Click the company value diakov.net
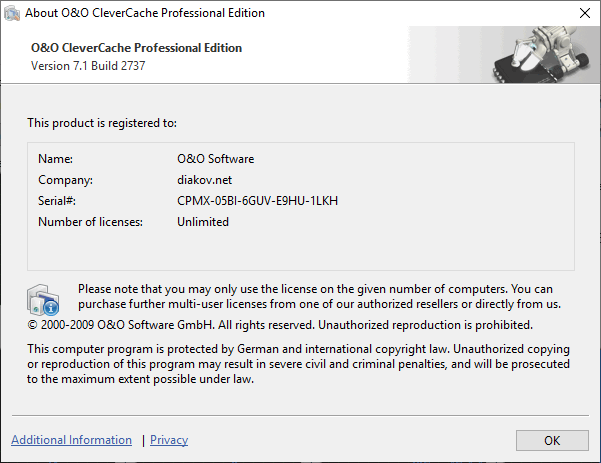Image resolution: width=601 pixels, height=463 pixels. (204, 180)
